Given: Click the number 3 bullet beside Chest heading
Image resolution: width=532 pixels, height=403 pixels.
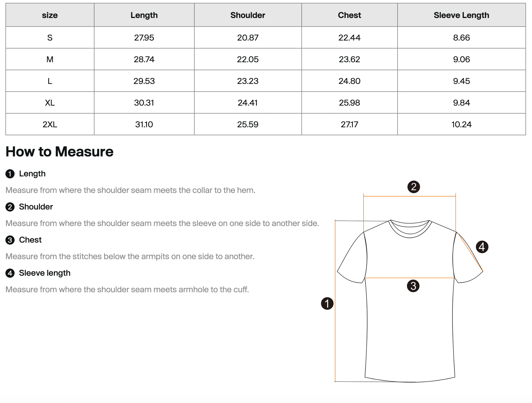Looking at the screenshot, I should coord(10,240).
